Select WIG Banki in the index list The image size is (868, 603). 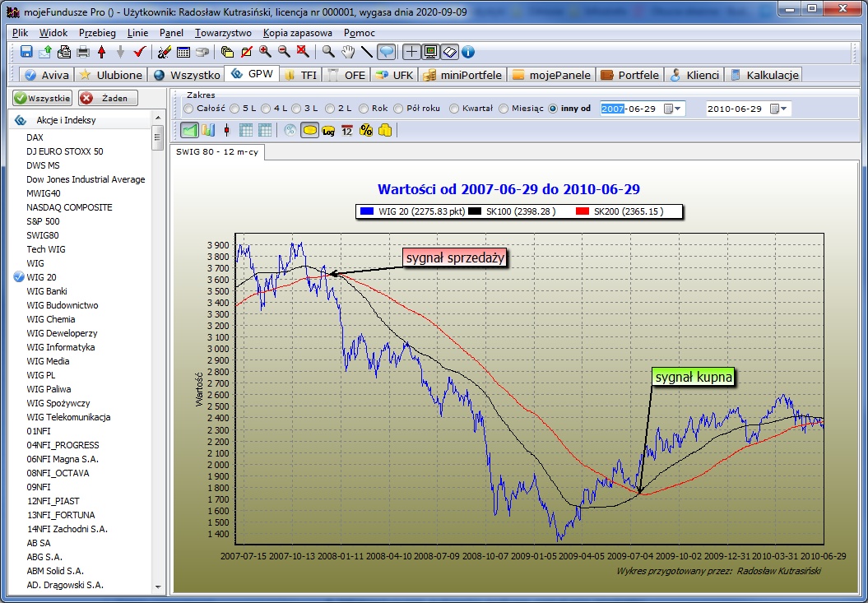pyautogui.click(x=47, y=291)
